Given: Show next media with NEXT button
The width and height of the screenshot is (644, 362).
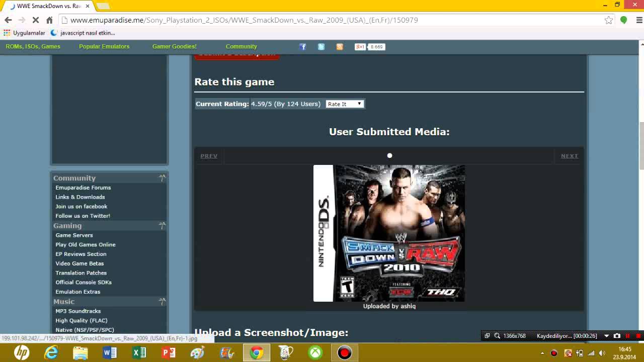Looking at the screenshot, I should pyautogui.click(x=570, y=156).
